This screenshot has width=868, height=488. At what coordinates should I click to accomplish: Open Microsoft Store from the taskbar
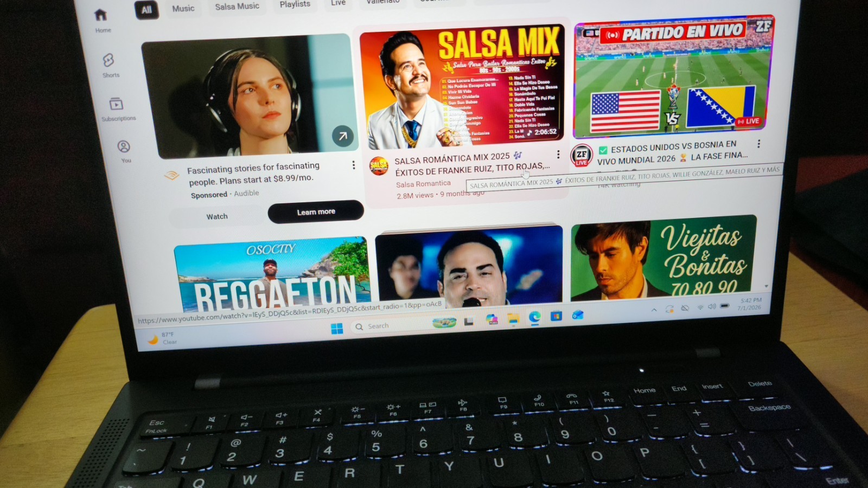click(x=556, y=316)
